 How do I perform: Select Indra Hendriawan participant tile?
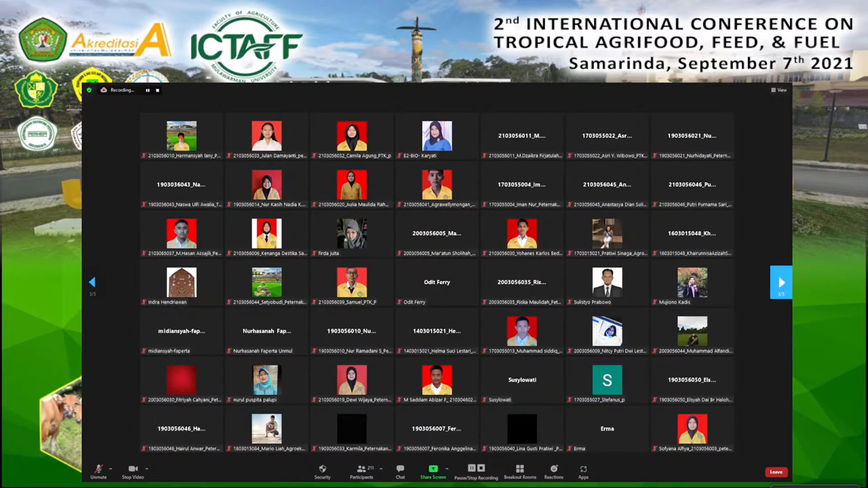(x=182, y=282)
